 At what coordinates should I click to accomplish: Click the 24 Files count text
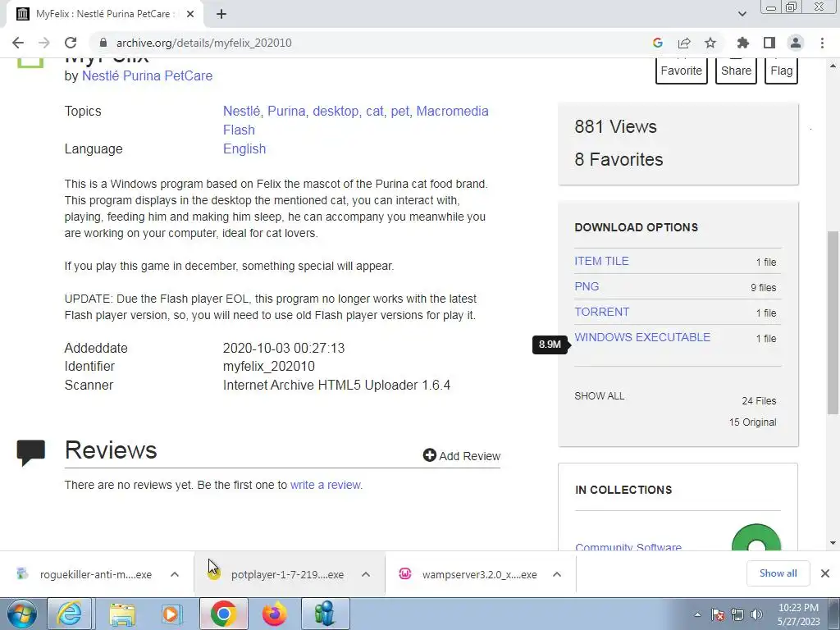tap(759, 400)
